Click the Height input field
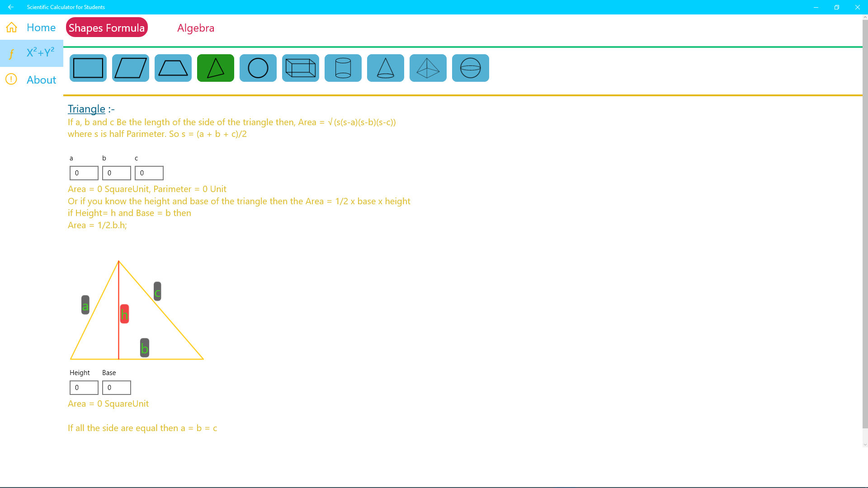The image size is (868, 488). coord(84,388)
